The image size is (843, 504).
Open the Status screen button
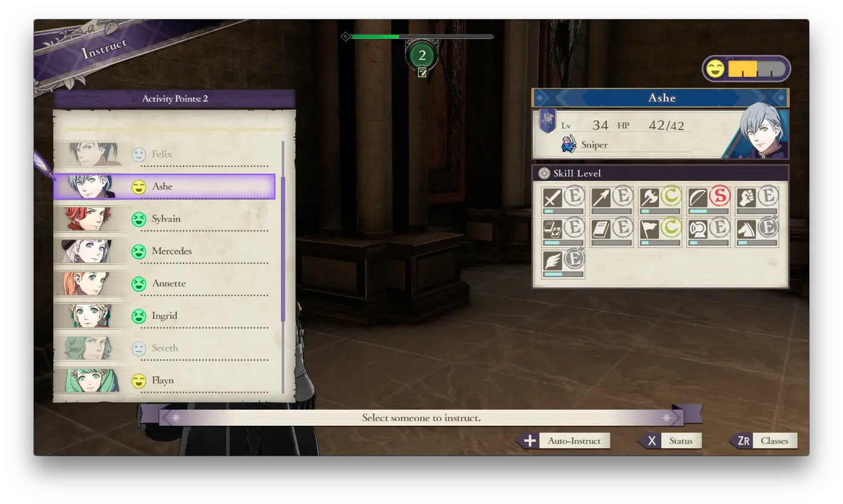[670, 440]
